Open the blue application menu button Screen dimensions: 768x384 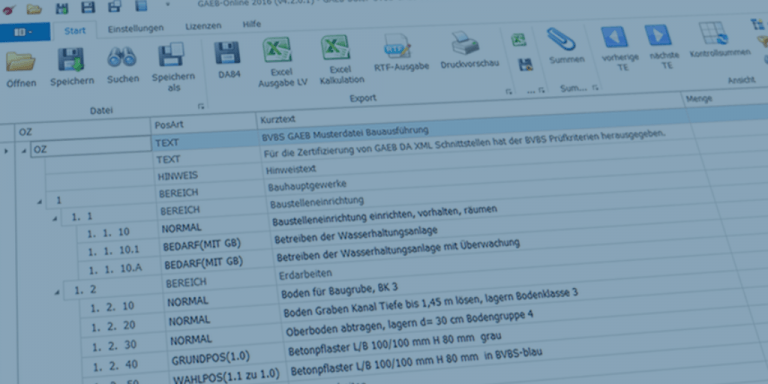pos(24,32)
